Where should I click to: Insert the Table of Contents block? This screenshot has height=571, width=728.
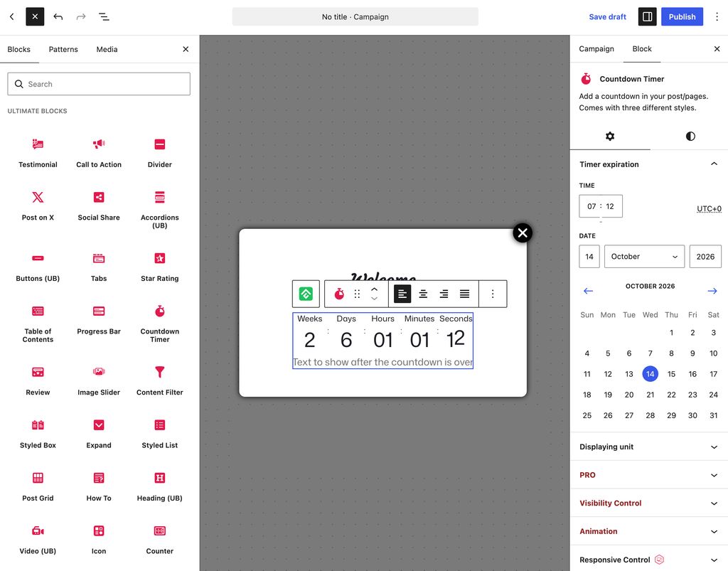[x=38, y=324]
